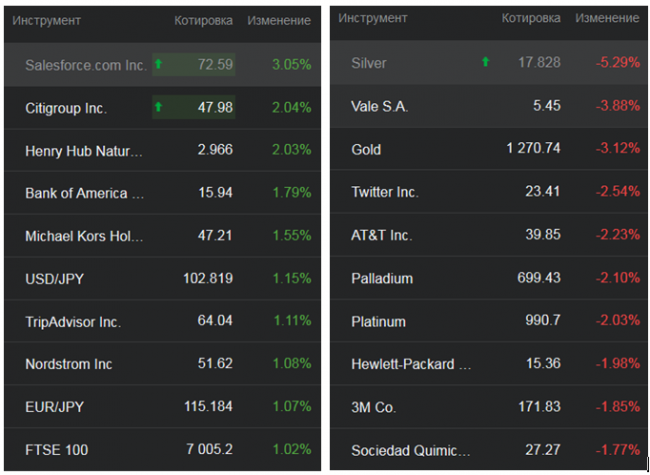This screenshot has height=475, width=650.
Task: Open Twitter Inc. instrument row
Action: click(x=385, y=191)
